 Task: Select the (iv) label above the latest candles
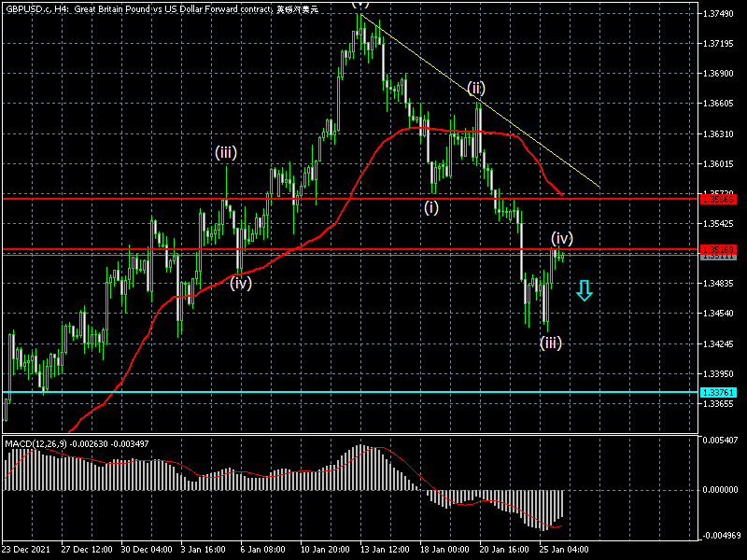[x=562, y=238]
